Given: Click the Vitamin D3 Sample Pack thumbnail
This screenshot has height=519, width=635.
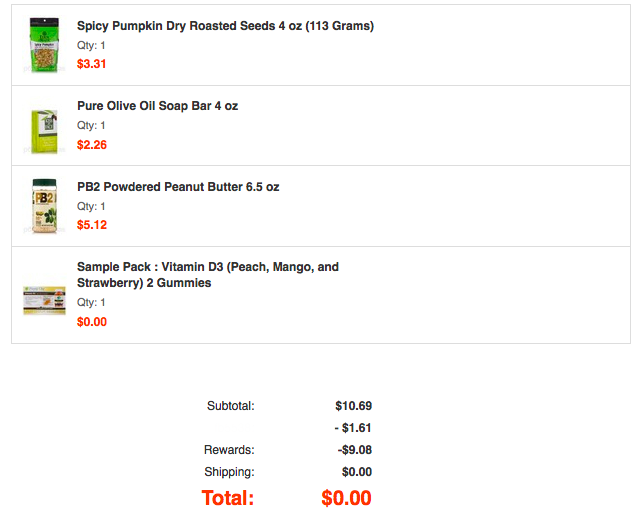Looking at the screenshot, I should click(x=44, y=299).
